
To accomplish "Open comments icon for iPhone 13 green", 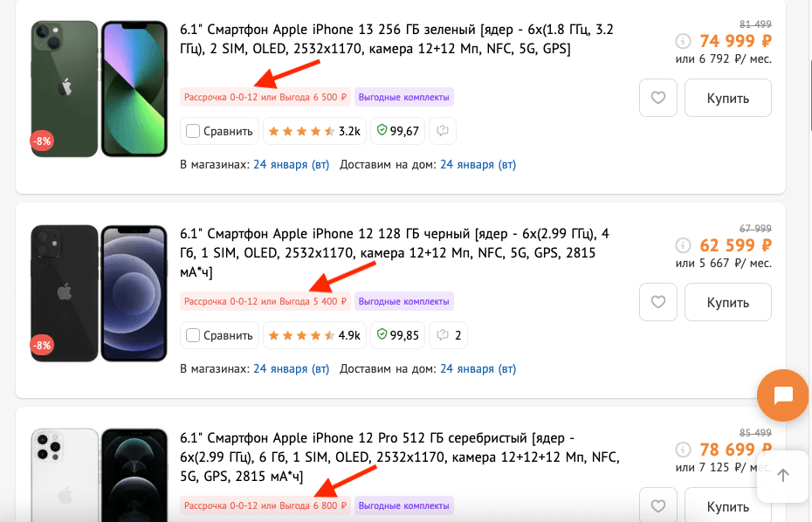I will pyautogui.click(x=443, y=131).
